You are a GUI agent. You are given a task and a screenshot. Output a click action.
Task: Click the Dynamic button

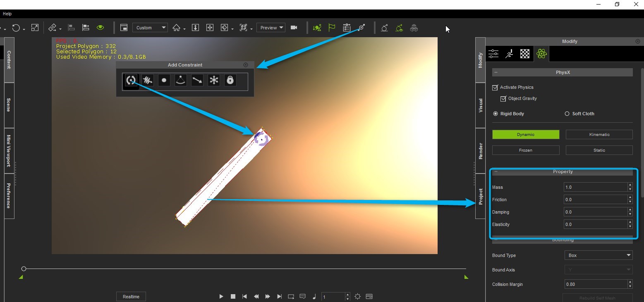pos(526,135)
